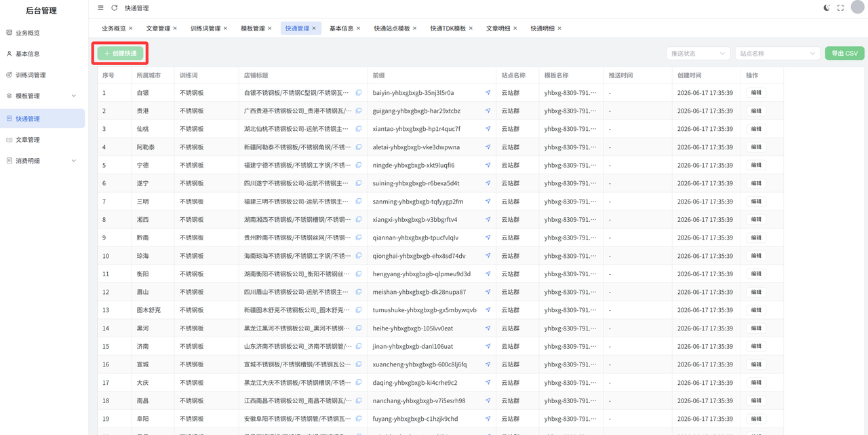Select 快通管理 in the sidebar

coord(42,119)
